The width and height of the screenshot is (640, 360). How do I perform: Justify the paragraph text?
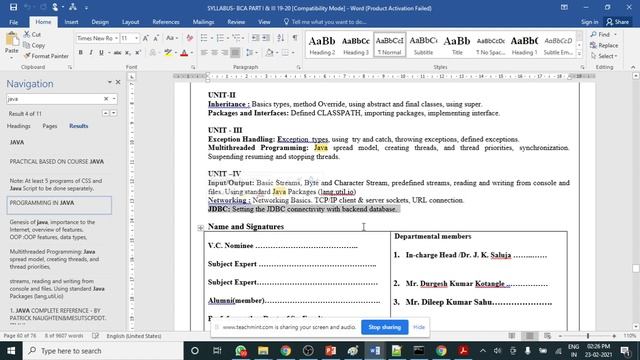click(x=235, y=53)
